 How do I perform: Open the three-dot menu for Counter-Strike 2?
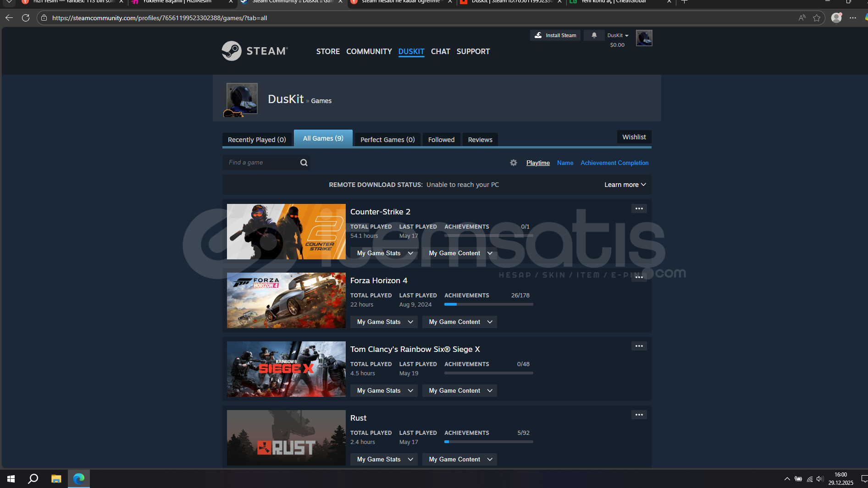pyautogui.click(x=639, y=208)
